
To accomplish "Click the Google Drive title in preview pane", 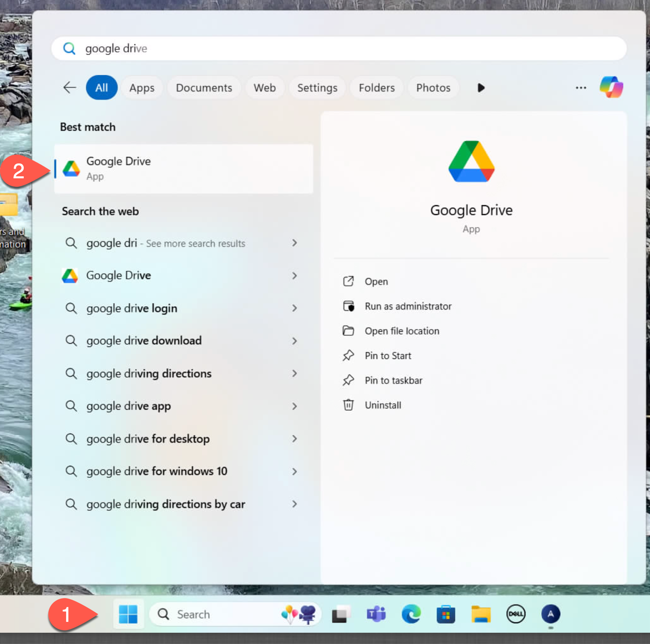I will pos(471,211).
